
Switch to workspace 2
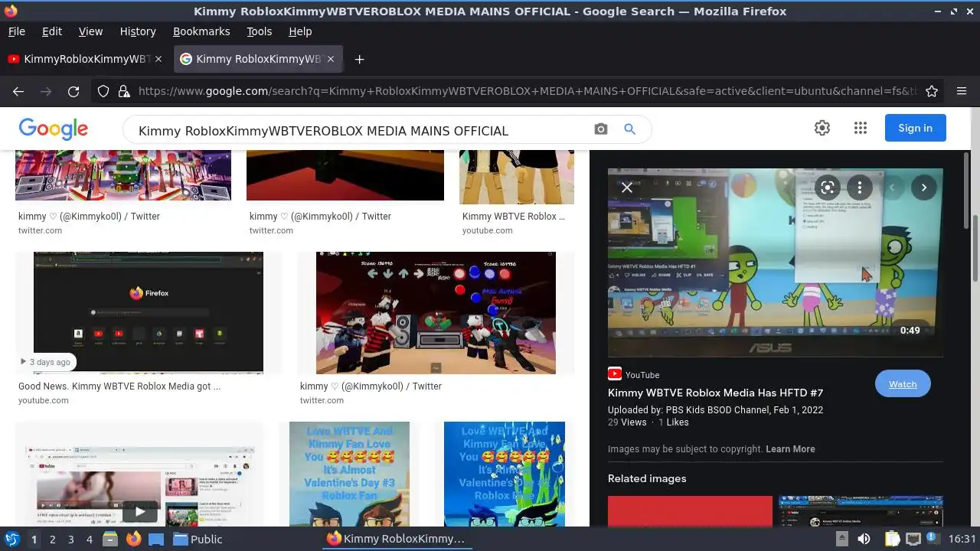pyautogui.click(x=52, y=540)
